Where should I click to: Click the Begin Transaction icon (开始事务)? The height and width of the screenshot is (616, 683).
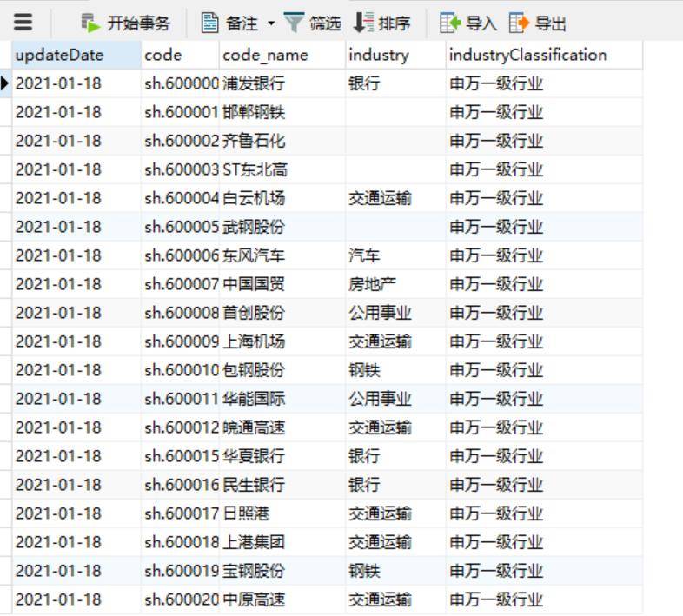(x=91, y=23)
